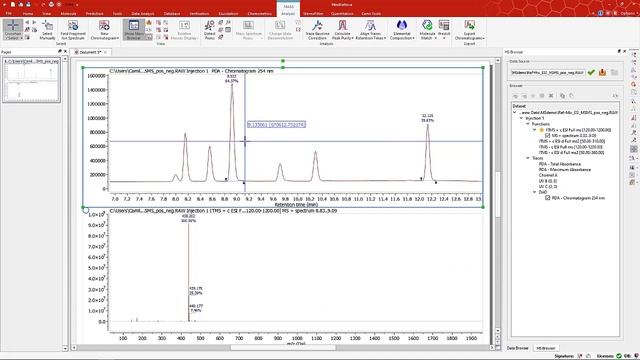The height and width of the screenshot is (360, 640).
Task: Collapse the dataset root node
Action: pyautogui.click(x=515, y=112)
